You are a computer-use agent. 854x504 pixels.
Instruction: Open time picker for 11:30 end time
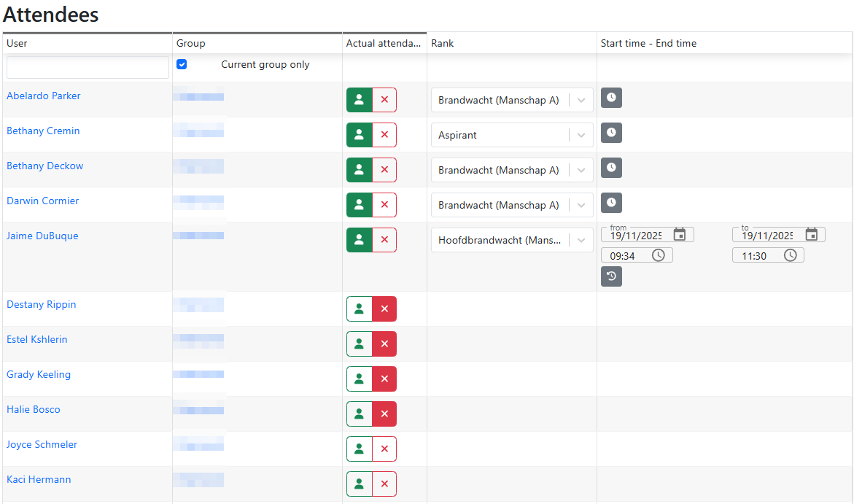coord(790,255)
